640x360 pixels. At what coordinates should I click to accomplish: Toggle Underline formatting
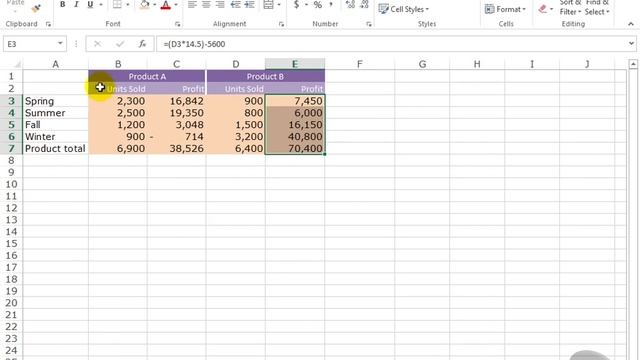90,4
